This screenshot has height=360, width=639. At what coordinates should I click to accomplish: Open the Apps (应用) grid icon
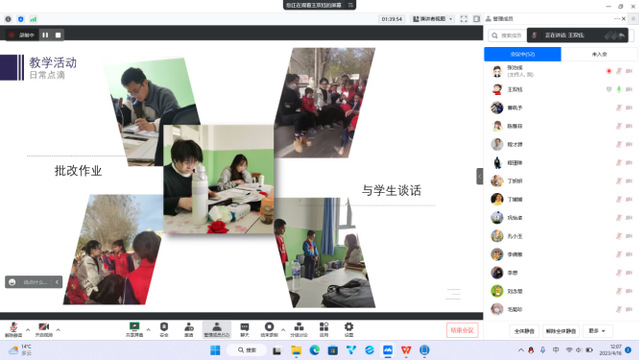tap(324, 329)
